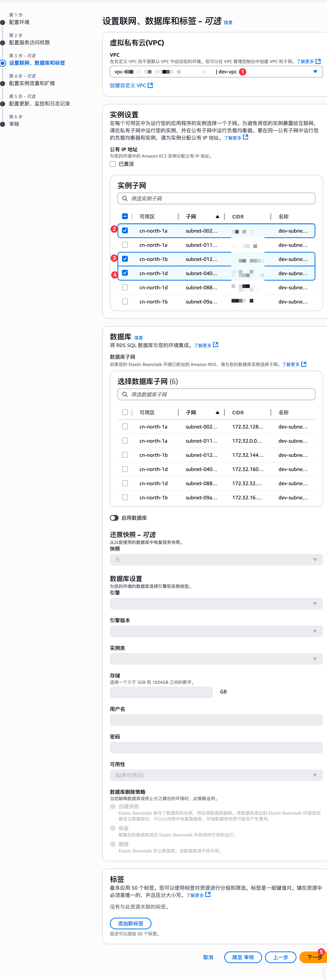Click the 添加新标签 button
The image size is (327, 980).
(131, 923)
